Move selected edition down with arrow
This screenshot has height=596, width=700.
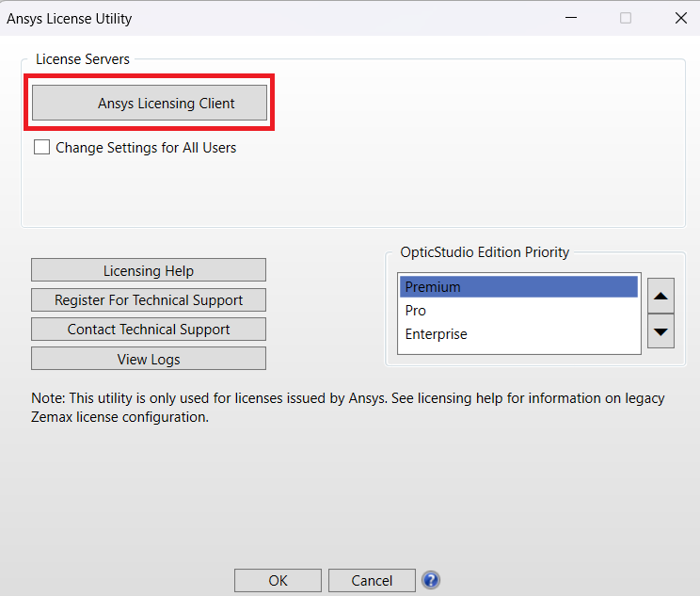click(x=660, y=331)
